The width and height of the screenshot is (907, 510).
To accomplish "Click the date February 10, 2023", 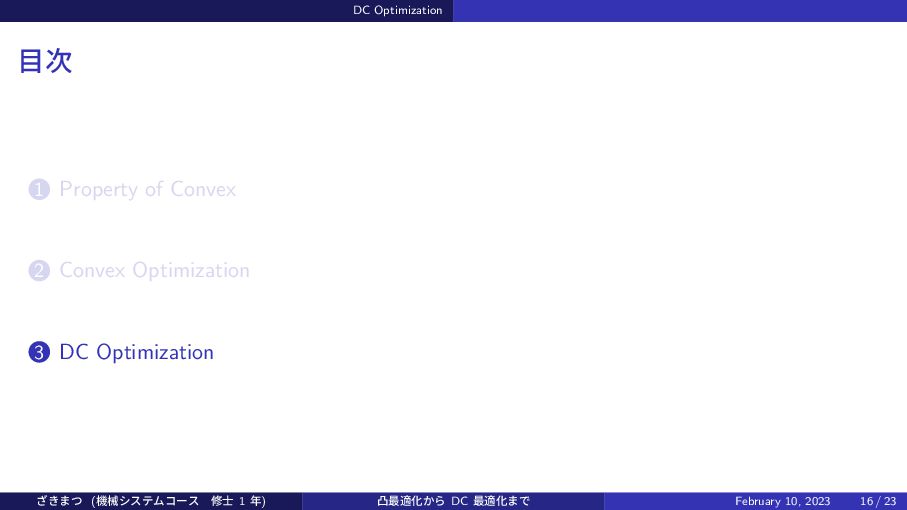I will (783, 501).
